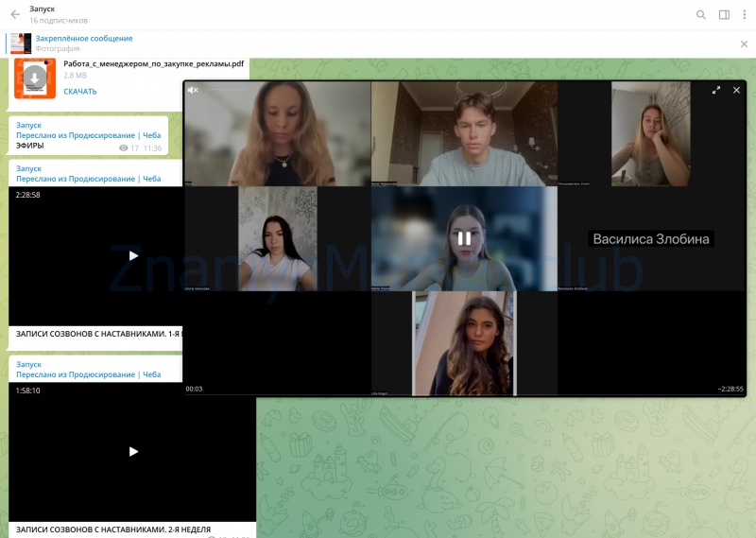756x538 pixels.
Task: Play the 1:58:10 second week video
Action: click(133, 452)
